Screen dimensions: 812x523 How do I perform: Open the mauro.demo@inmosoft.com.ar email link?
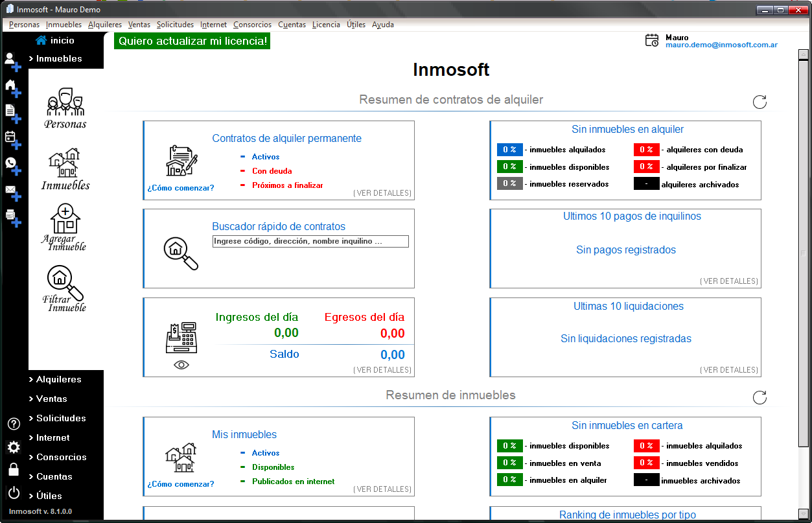tap(721, 45)
